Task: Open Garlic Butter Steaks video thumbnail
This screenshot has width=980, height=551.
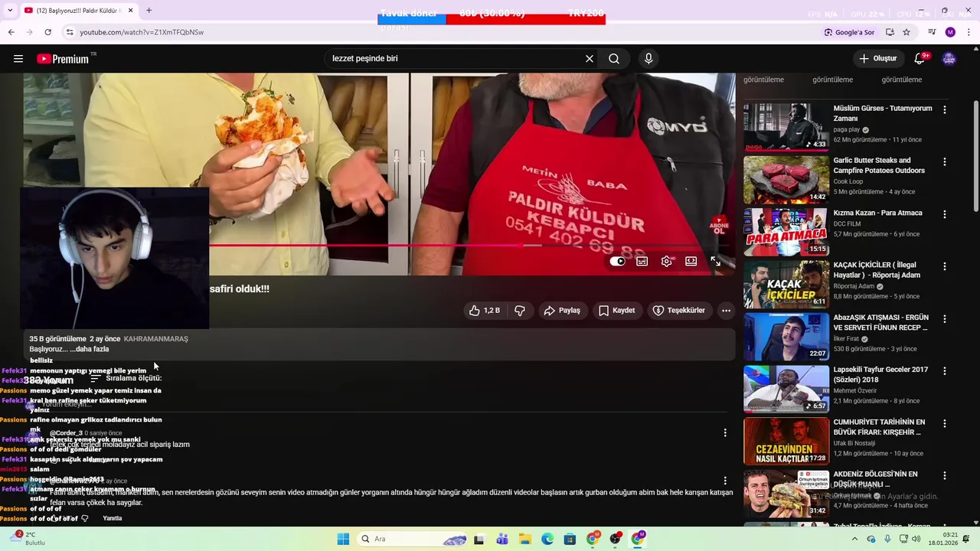Action: 786,179
